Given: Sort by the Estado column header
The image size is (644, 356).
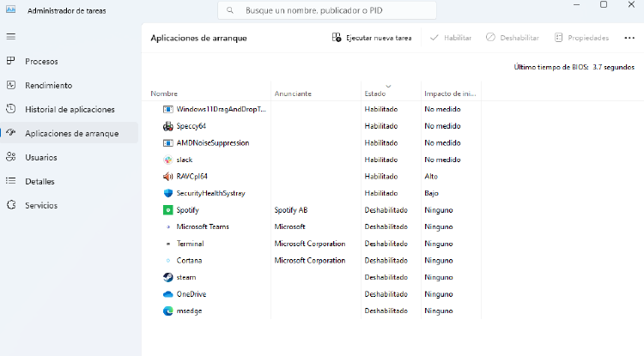Looking at the screenshot, I should tap(375, 93).
